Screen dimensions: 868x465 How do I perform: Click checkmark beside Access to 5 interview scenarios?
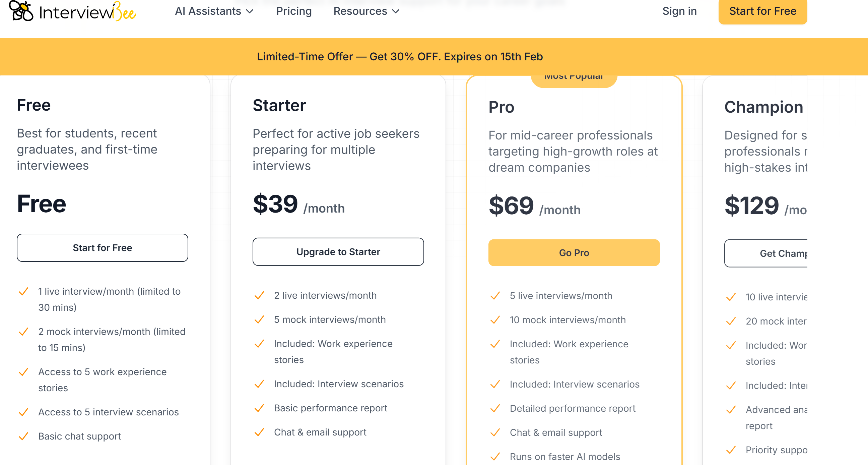pyautogui.click(x=23, y=412)
